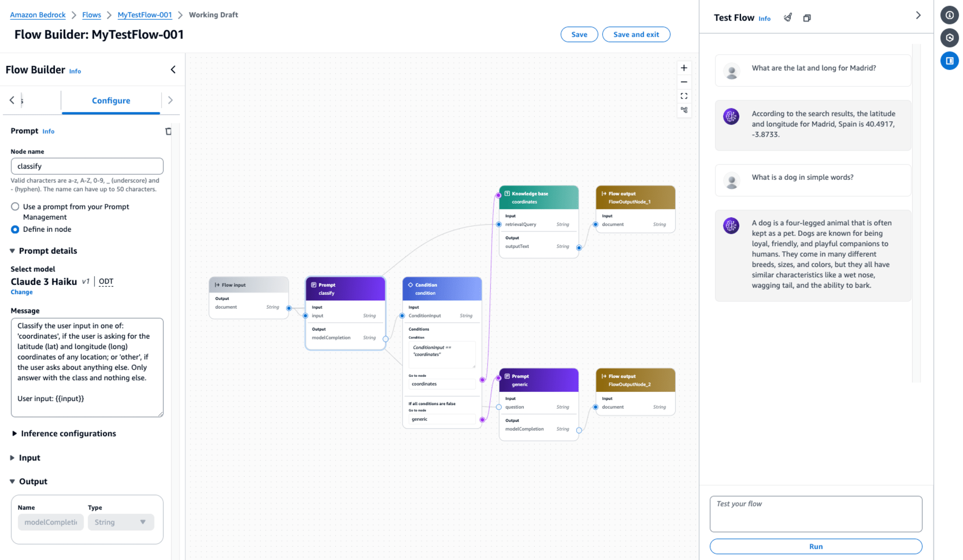963x560 pixels.
Task: Open MyTestFlow-001 breadcrumb link
Action: 144,15
